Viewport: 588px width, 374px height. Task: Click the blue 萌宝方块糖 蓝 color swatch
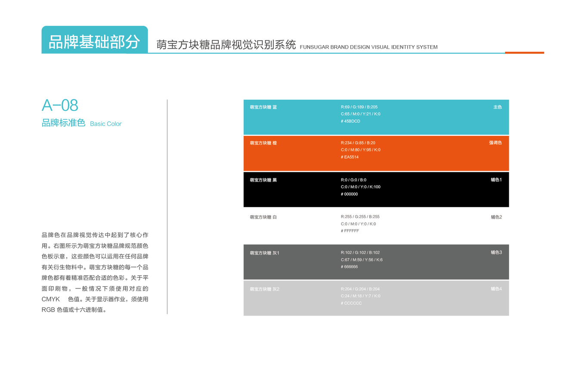point(376,117)
